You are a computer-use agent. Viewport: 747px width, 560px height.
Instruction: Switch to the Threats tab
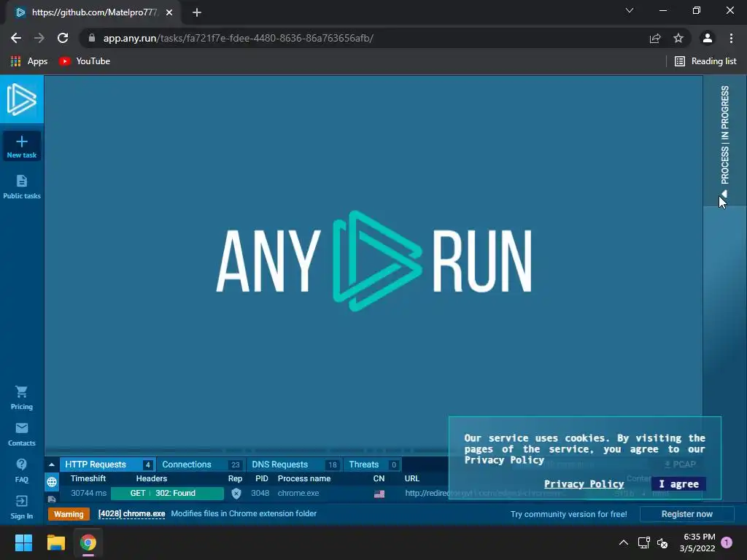click(x=372, y=464)
